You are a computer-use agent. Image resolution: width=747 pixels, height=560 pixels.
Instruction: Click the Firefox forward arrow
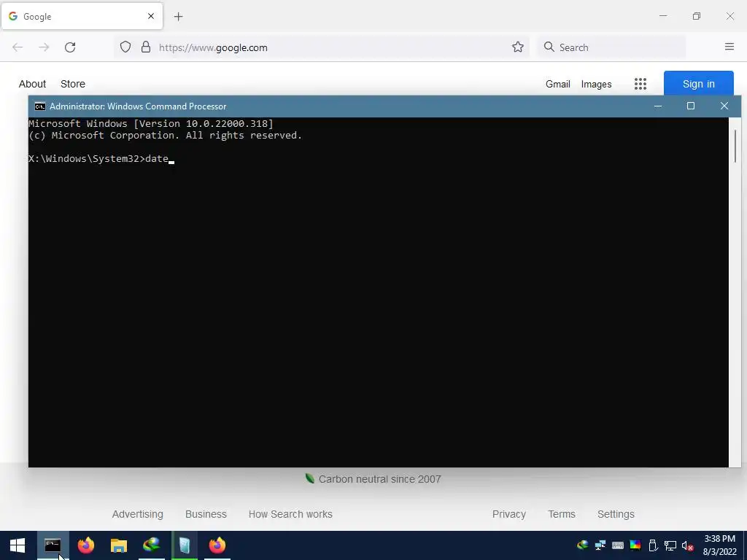[x=44, y=47]
